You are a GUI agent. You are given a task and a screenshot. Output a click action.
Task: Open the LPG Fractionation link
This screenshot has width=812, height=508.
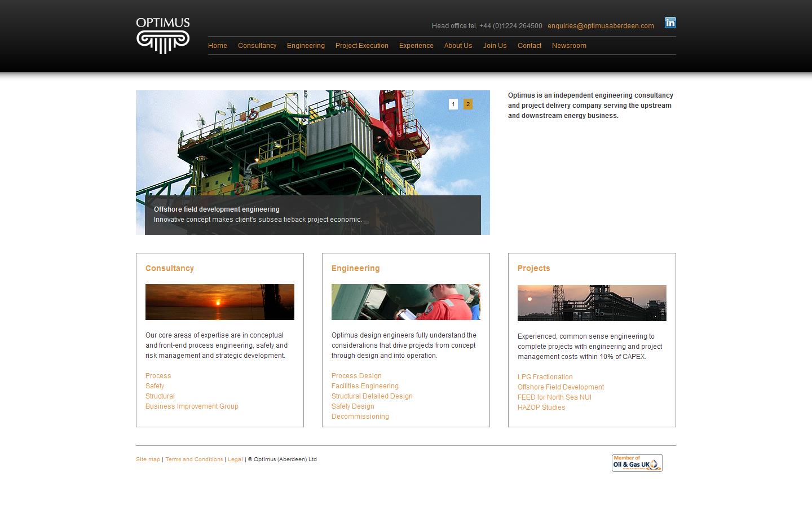click(545, 377)
